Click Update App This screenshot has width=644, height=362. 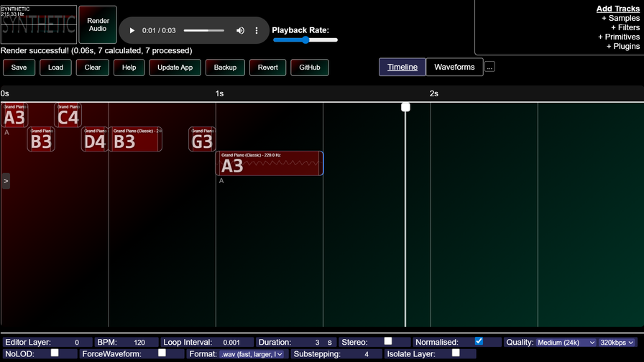(175, 68)
